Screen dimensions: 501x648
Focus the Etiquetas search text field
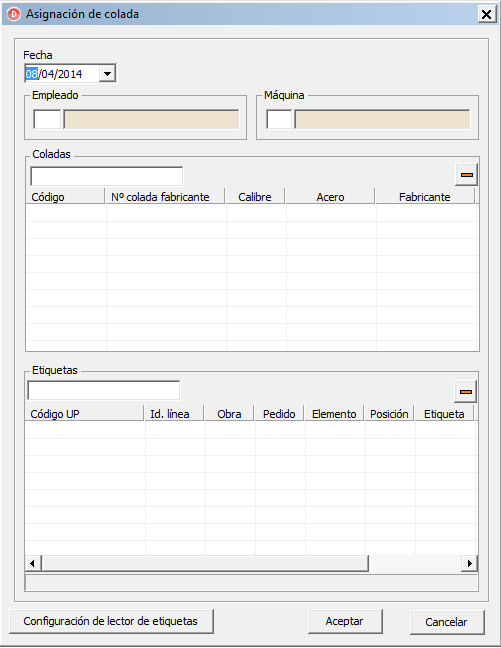(x=104, y=391)
